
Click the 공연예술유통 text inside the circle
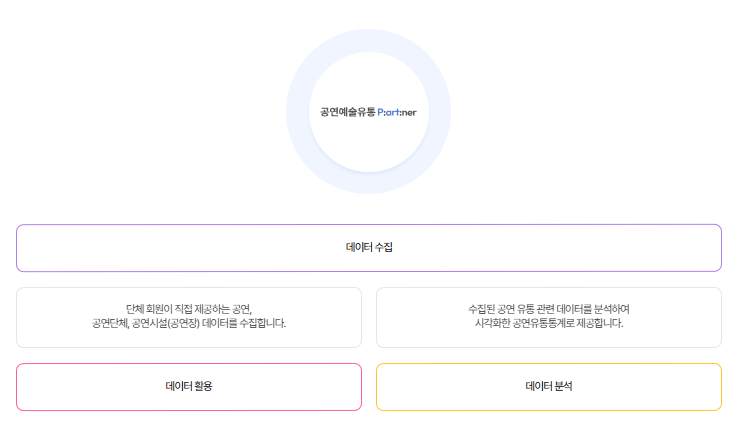coord(348,112)
